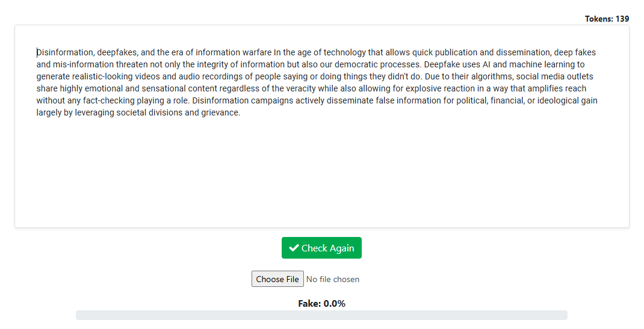The height and width of the screenshot is (329, 644).
Task: Click 'realistic-looking' in the third line
Action: click(x=89, y=76)
